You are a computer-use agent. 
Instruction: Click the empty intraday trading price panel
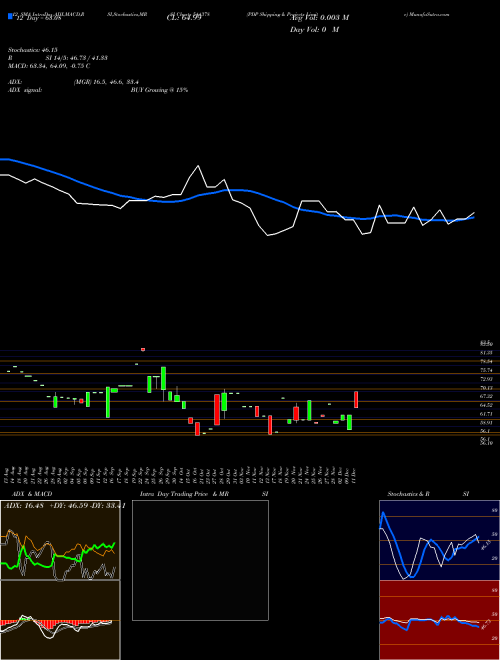200,560
